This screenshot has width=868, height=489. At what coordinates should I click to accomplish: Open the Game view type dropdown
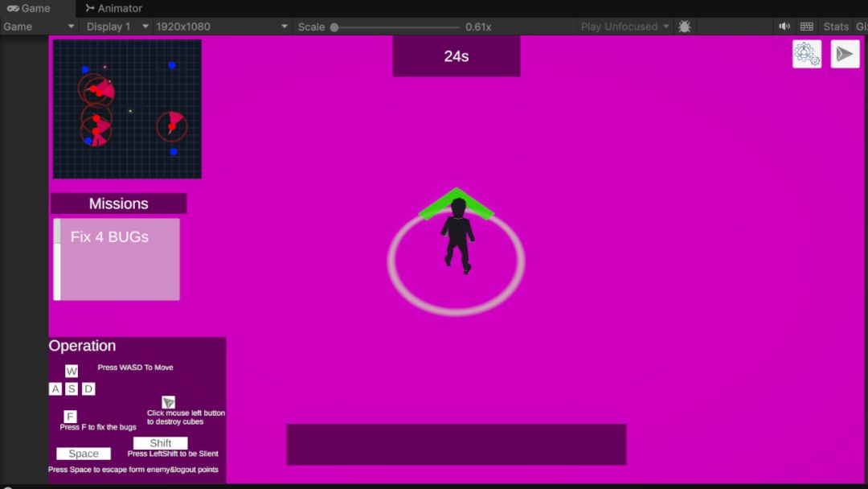(39, 27)
